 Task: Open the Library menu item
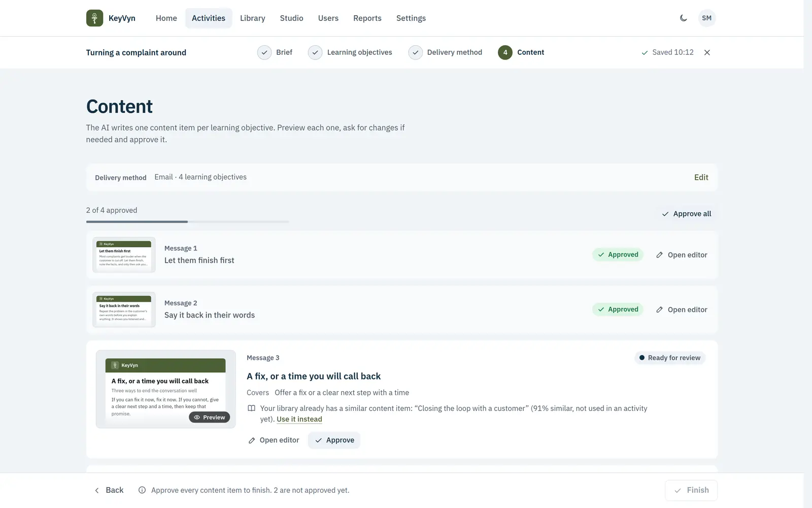click(252, 18)
